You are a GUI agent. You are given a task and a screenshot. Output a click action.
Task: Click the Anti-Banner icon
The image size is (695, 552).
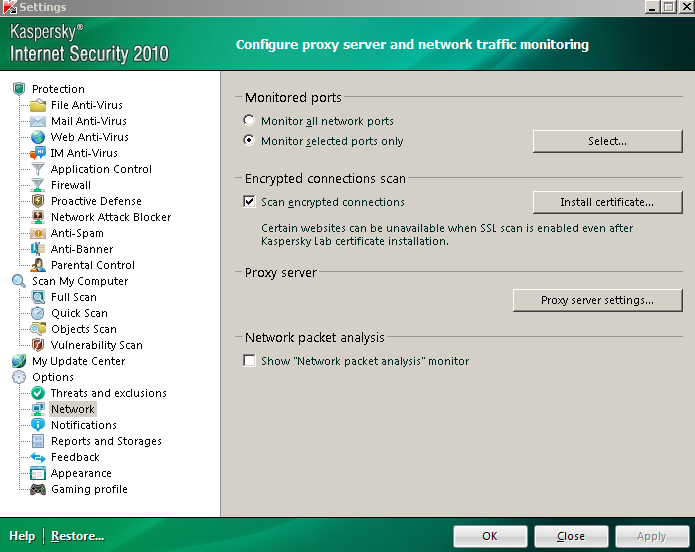[38, 249]
